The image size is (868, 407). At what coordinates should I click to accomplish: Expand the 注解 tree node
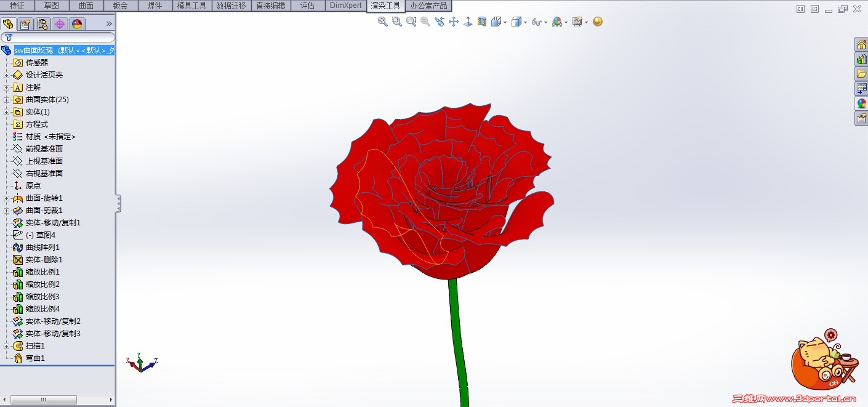pyautogui.click(x=6, y=87)
